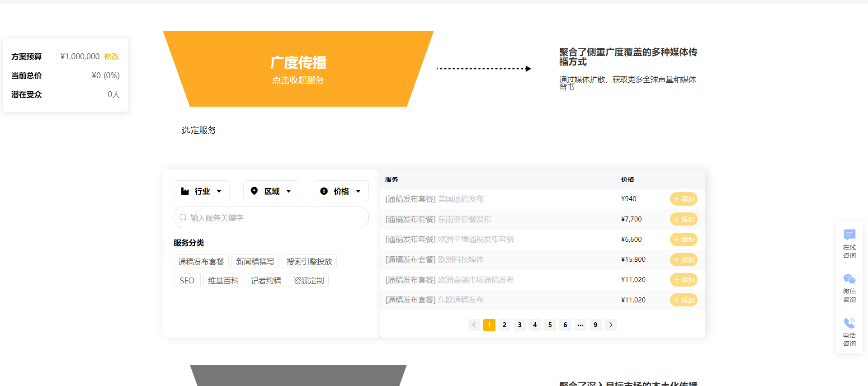The image size is (868, 386).
Task: Add 欧洲金融市场通稿发布 service
Action: click(684, 280)
